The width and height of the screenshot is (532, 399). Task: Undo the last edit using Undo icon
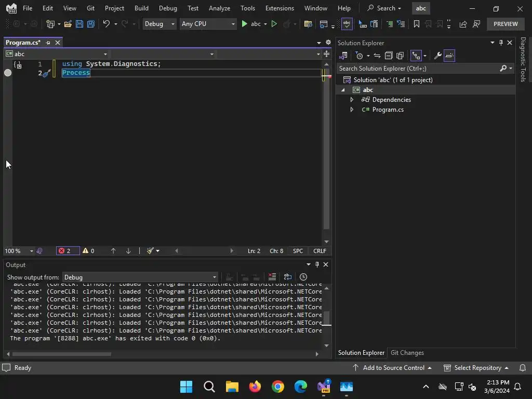[106, 24]
